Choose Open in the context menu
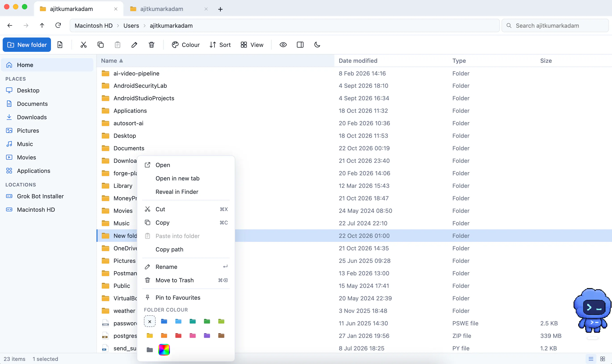The image size is (612, 364). click(186, 165)
